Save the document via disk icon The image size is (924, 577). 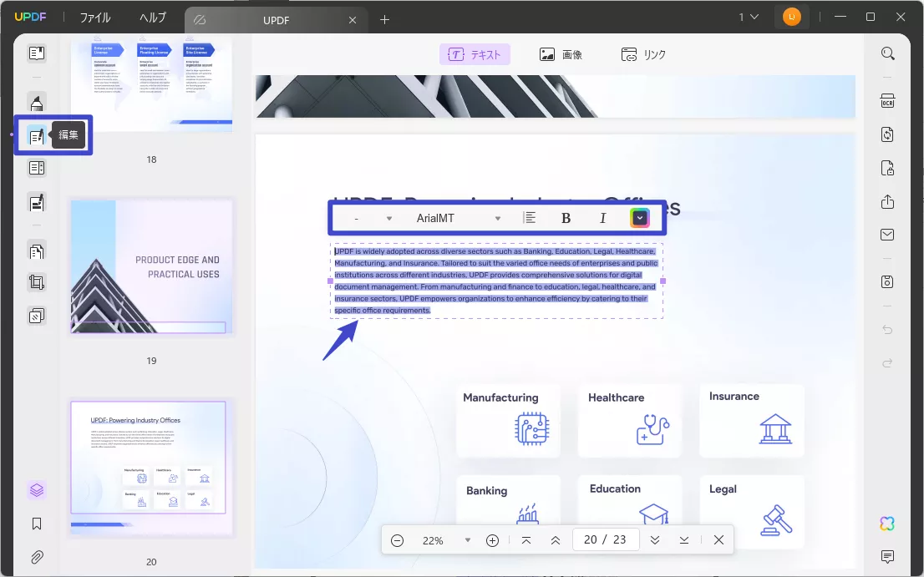tap(887, 281)
